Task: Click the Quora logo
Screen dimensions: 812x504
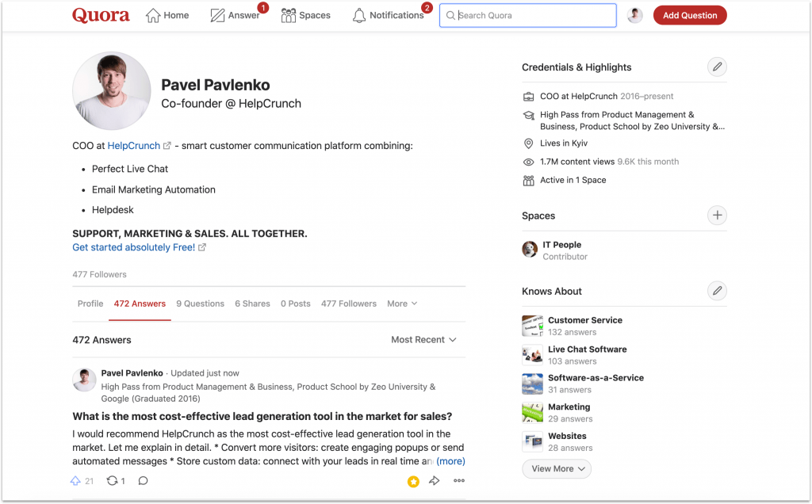Action: pos(101,15)
